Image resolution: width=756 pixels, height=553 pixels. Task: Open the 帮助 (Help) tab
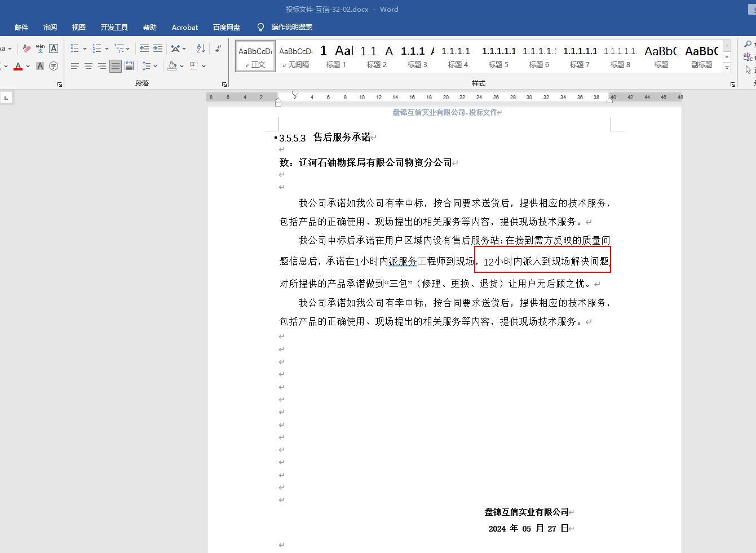click(x=150, y=27)
